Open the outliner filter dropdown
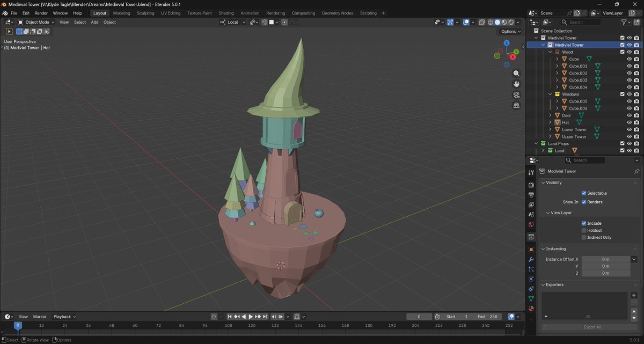 [625, 22]
